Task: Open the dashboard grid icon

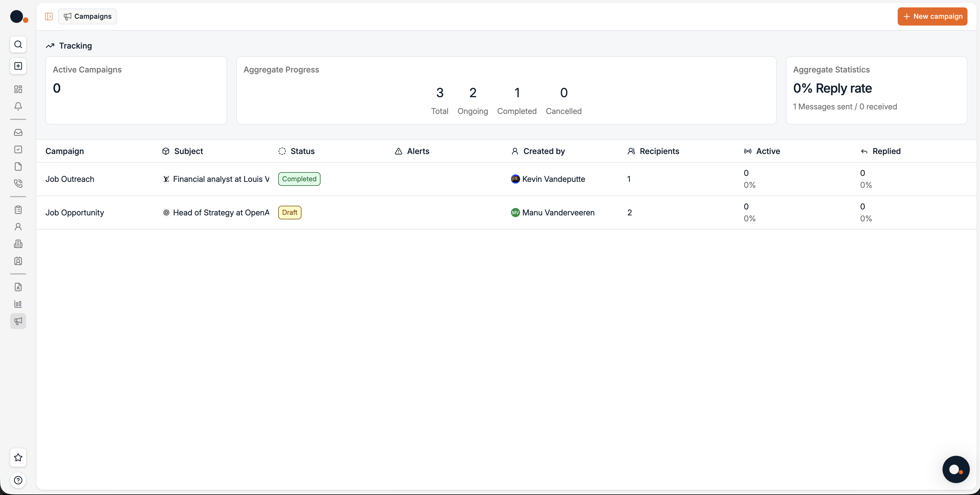Action: click(x=18, y=89)
